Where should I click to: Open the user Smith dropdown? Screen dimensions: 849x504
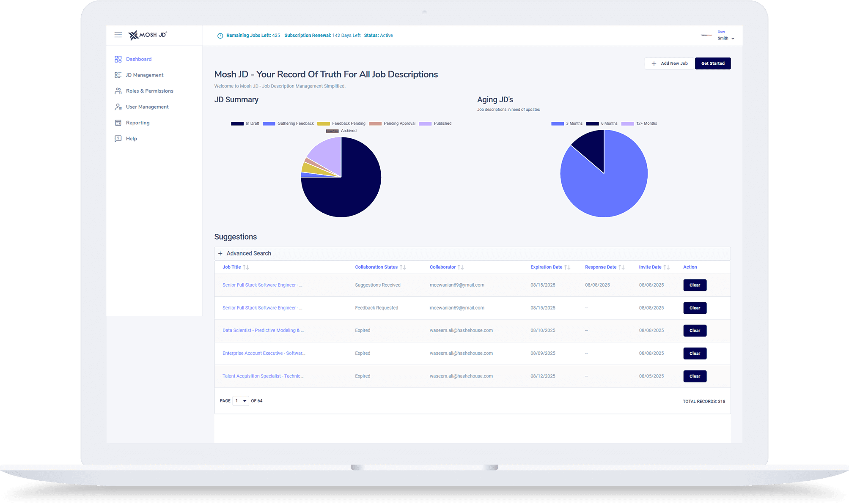click(726, 38)
